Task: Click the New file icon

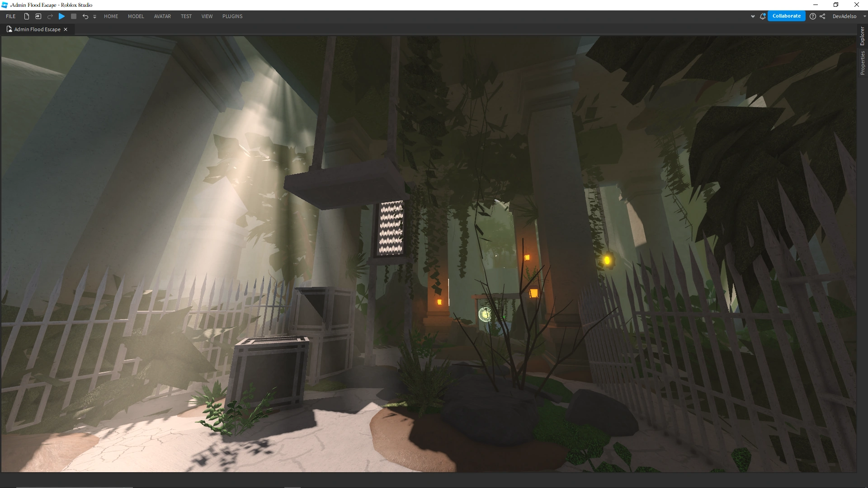Action: coord(27,16)
